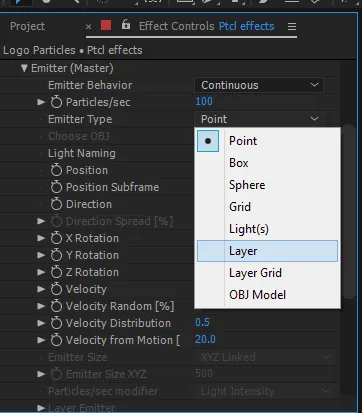Open the Emitter Type Point dropdown

click(x=259, y=119)
